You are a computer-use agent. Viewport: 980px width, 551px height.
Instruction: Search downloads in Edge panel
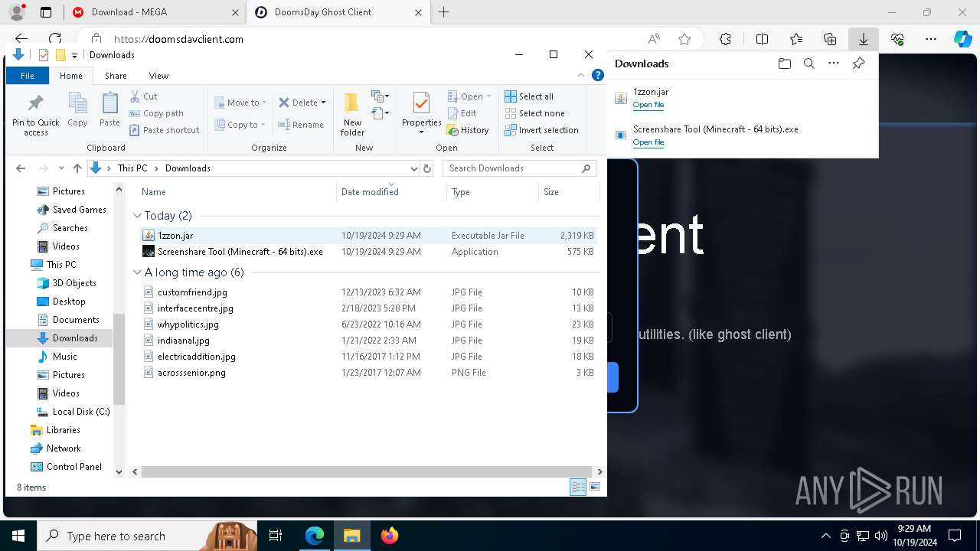[x=808, y=64]
